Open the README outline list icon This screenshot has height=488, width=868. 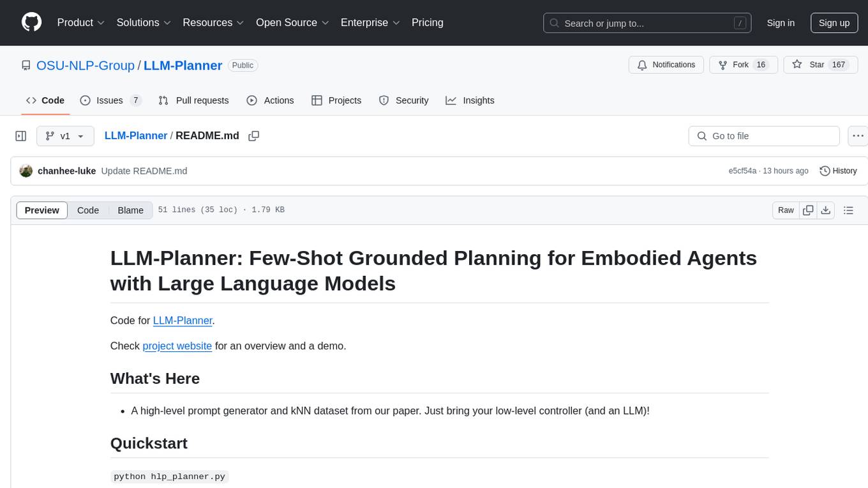tap(848, 210)
